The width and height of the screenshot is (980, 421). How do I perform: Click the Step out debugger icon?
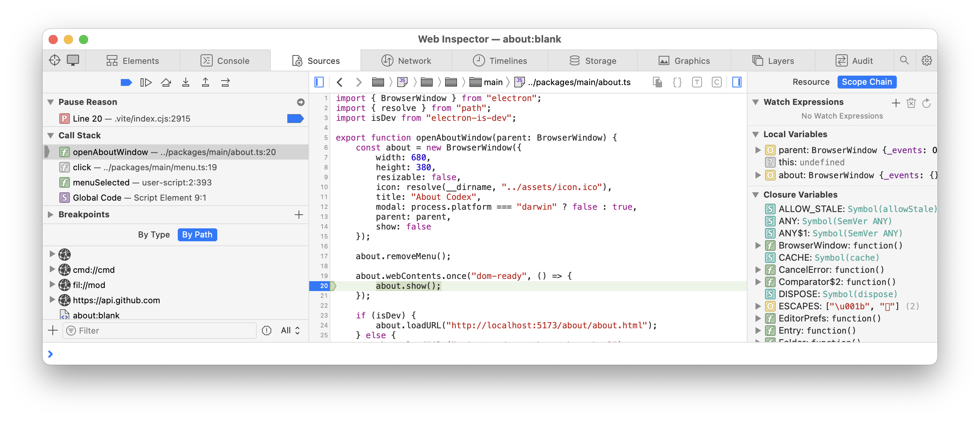pyautogui.click(x=205, y=82)
